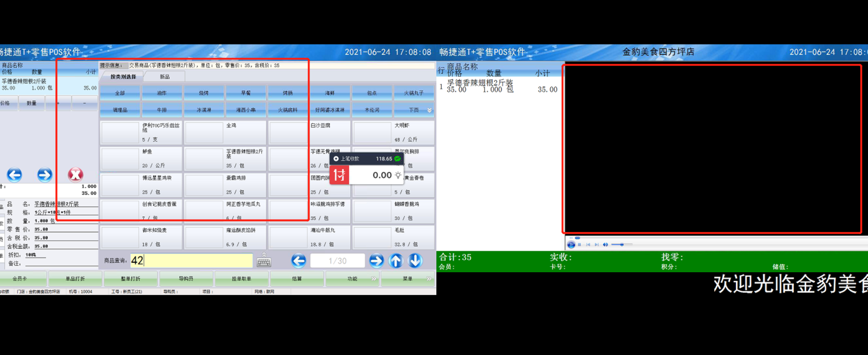This screenshot has height=355, width=868.
Task: Add product 全鸡
Action: [x=225, y=133]
